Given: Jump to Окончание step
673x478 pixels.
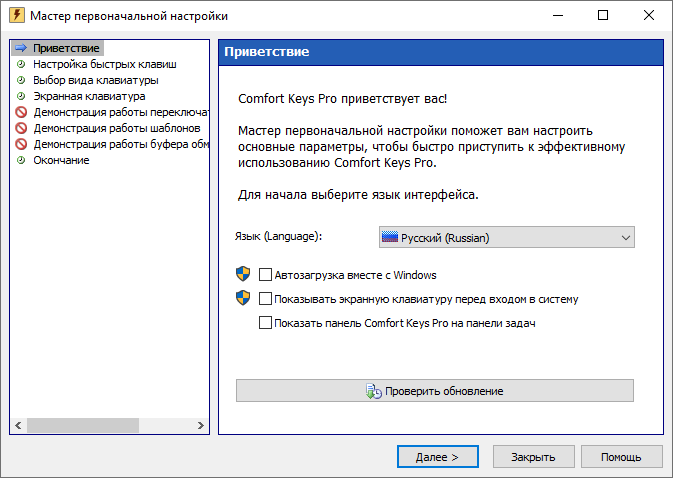Looking at the screenshot, I should [x=61, y=160].
